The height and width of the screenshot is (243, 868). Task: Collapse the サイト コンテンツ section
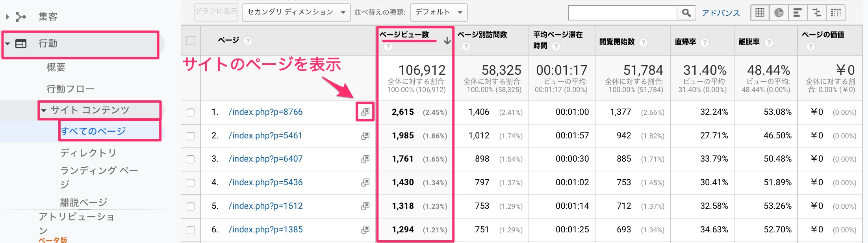[44, 110]
